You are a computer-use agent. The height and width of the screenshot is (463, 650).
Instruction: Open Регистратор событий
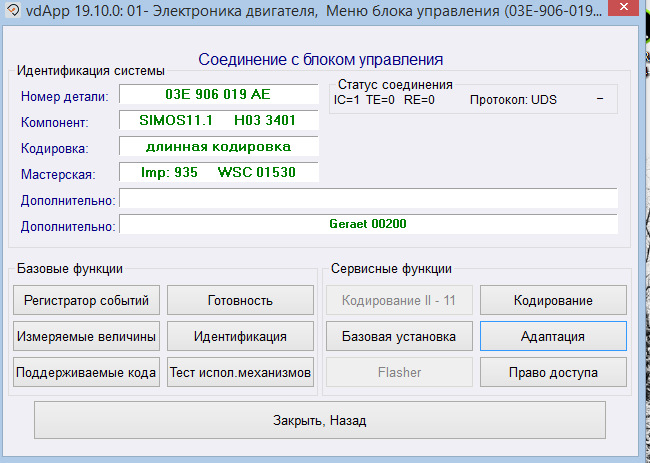pyautogui.click(x=86, y=300)
